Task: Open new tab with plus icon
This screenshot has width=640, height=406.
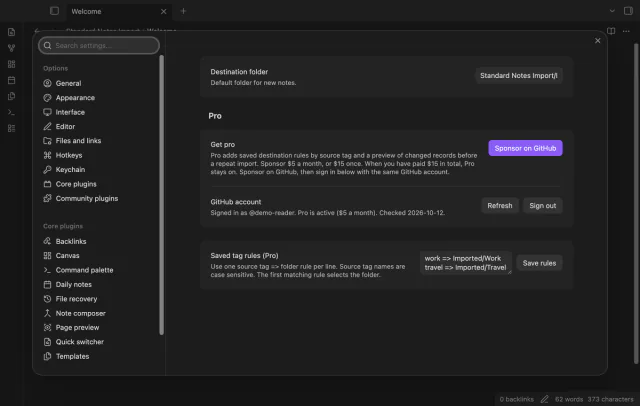Action: 183,11
